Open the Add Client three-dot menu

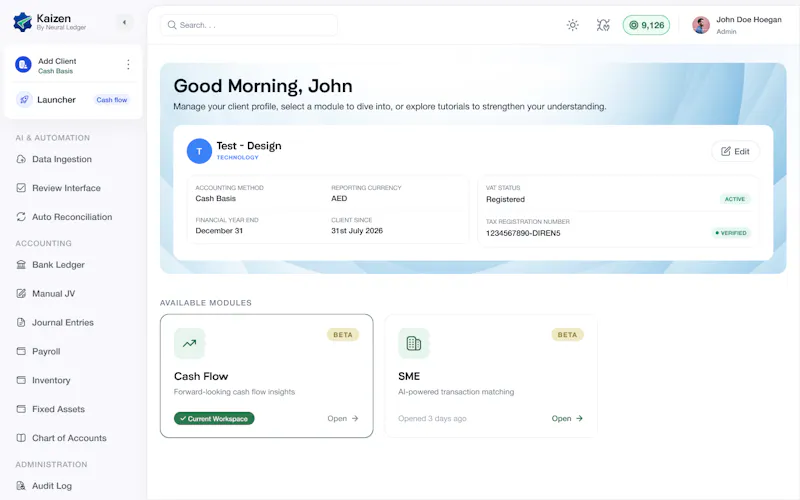tap(128, 64)
